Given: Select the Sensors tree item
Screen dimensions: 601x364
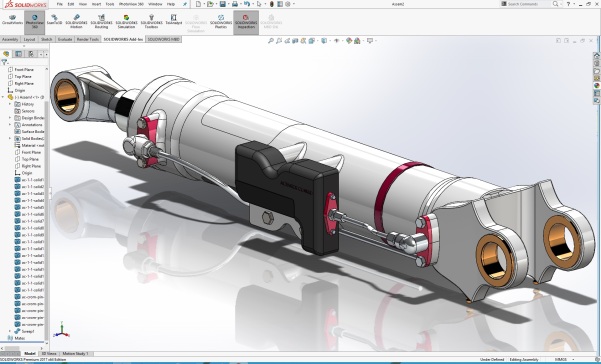Looking at the screenshot, I should [x=25, y=111].
